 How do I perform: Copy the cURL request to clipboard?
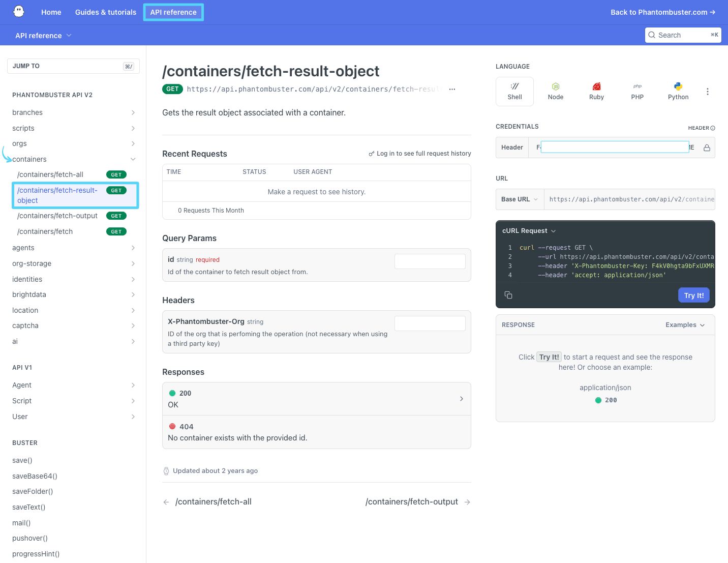[x=508, y=295]
